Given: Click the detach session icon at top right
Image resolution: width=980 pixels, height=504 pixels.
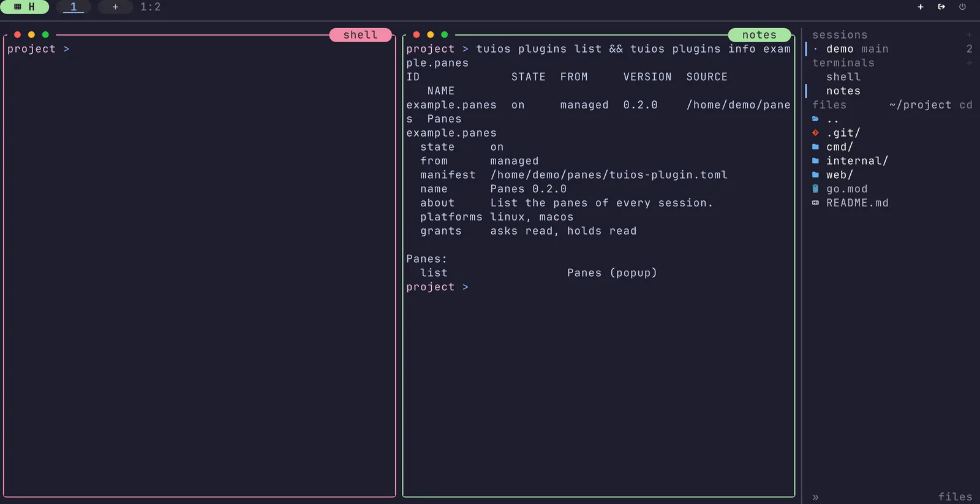Looking at the screenshot, I should (x=941, y=7).
